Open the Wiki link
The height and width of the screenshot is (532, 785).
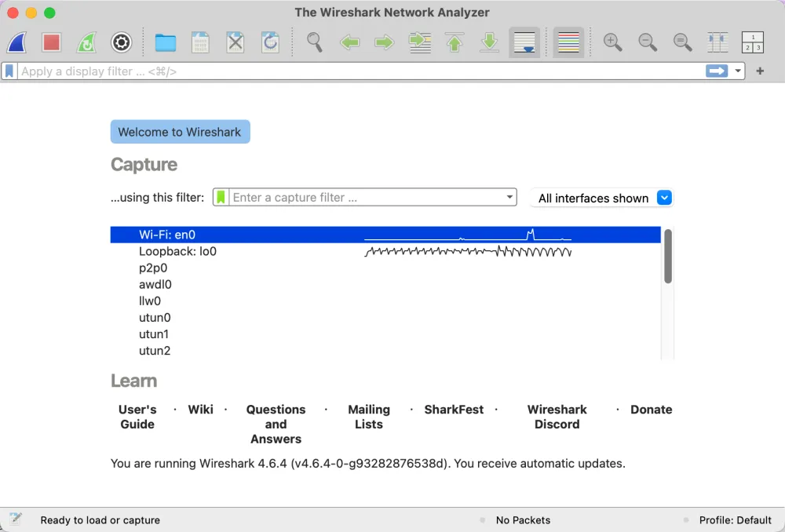tap(201, 410)
